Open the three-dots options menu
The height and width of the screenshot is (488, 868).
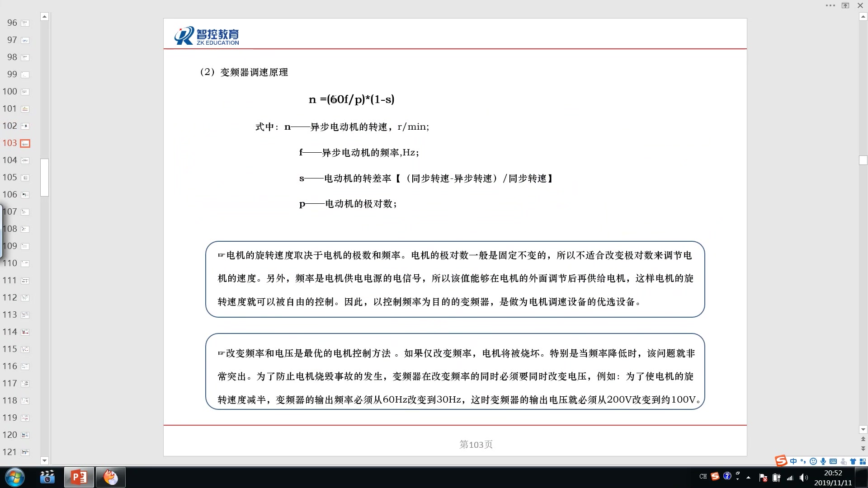point(830,5)
